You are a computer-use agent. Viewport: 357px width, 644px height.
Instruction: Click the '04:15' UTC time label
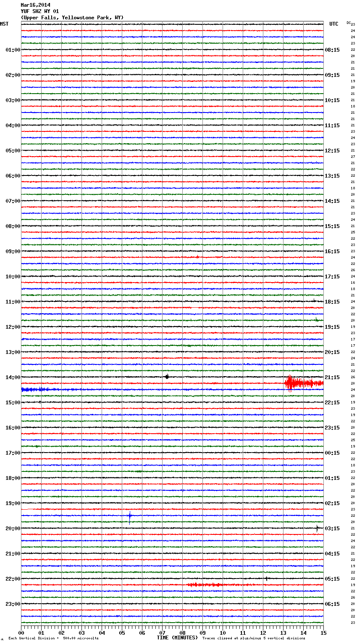[332, 554]
